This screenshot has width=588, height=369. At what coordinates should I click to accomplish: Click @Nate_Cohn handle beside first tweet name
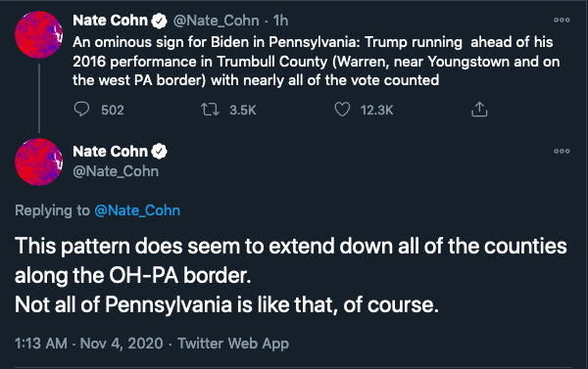(x=216, y=21)
